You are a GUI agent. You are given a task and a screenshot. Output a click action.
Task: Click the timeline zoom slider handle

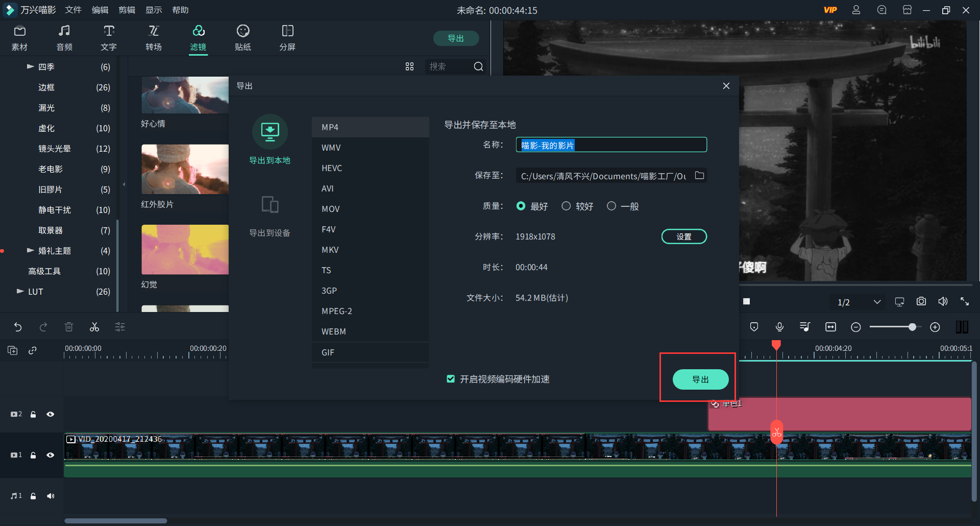click(x=912, y=327)
